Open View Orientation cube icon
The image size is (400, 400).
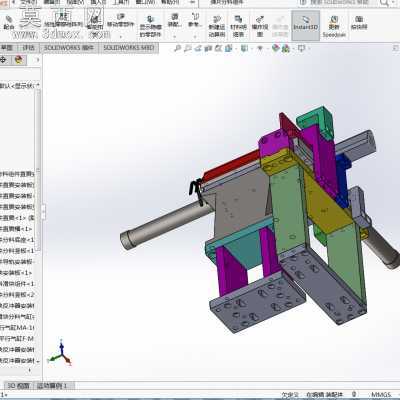229,49
